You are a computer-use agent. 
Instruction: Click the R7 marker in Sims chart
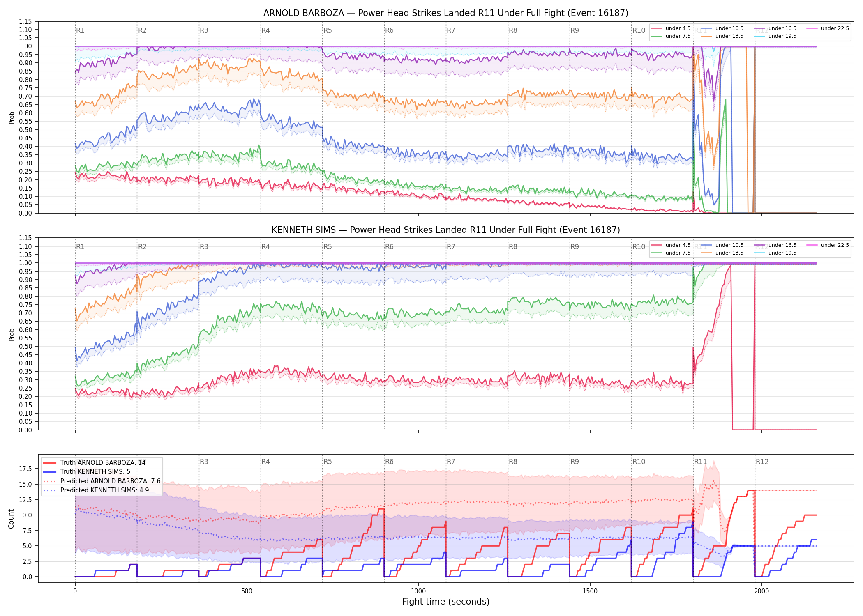pyautogui.click(x=451, y=247)
